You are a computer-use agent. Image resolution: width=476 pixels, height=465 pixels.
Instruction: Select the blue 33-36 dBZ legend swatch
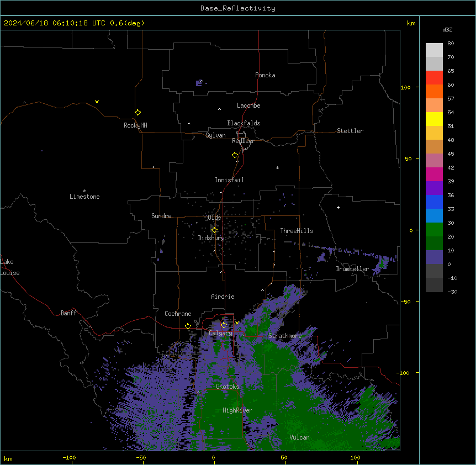pyautogui.click(x=434, y=202)
